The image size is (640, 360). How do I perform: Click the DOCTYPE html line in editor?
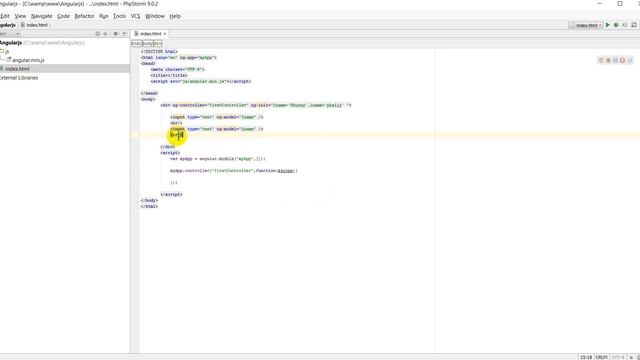click(x=159, y=51)
